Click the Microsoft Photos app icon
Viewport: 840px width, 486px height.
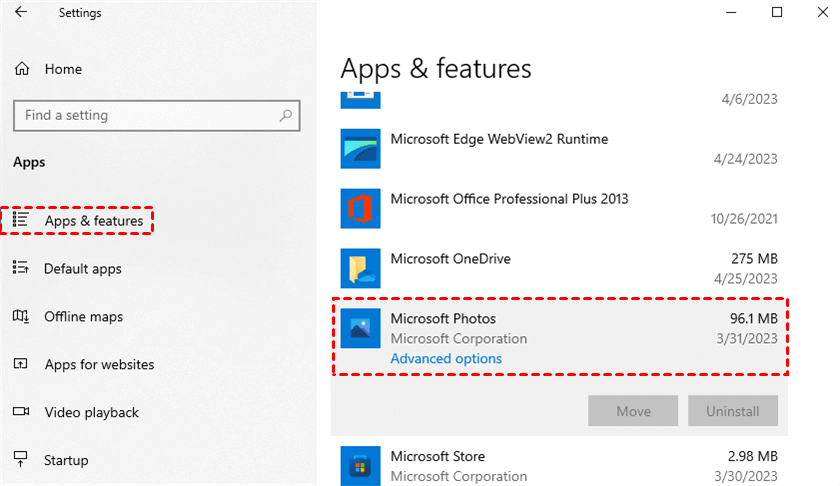pos(361,328)
